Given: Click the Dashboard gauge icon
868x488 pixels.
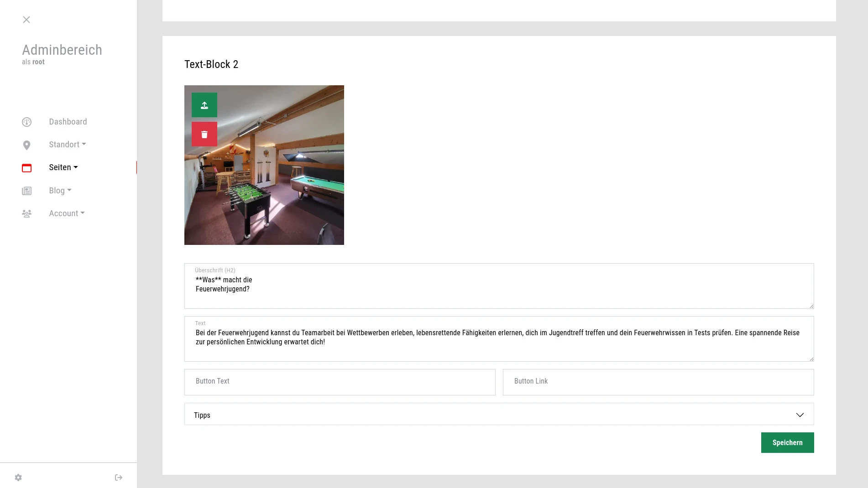Looking at the screenshot, I should [27, 122].
